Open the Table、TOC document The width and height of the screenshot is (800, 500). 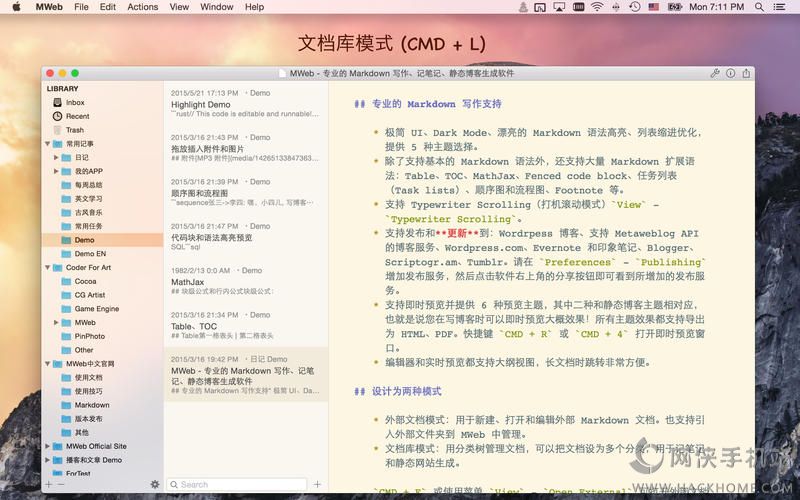tap(246, 326)
